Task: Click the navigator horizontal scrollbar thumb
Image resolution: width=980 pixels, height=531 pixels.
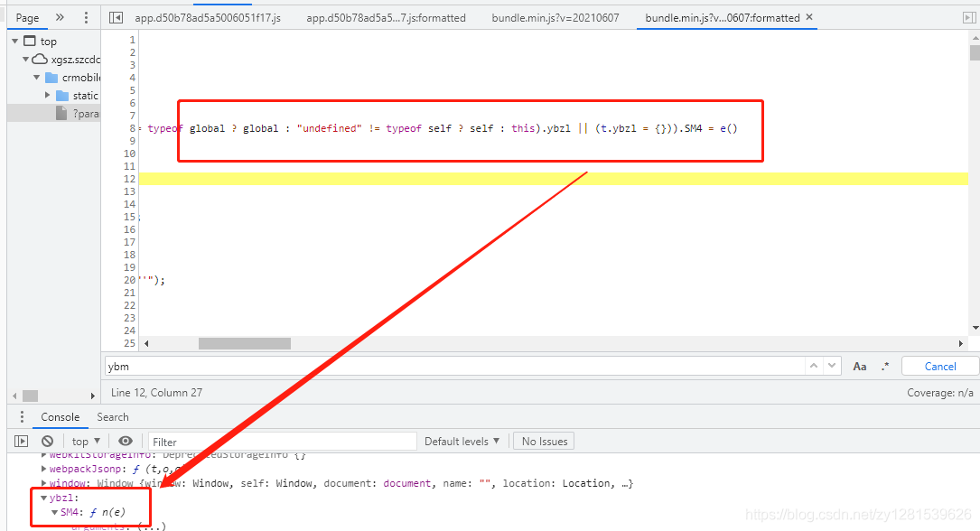Action: click(x=30, y=396)
